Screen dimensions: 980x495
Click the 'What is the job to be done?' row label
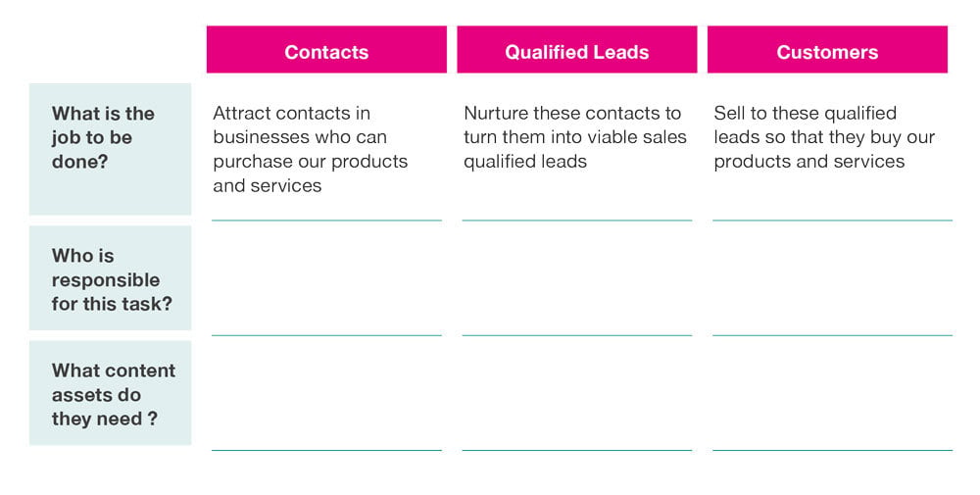tap(110, 149)
